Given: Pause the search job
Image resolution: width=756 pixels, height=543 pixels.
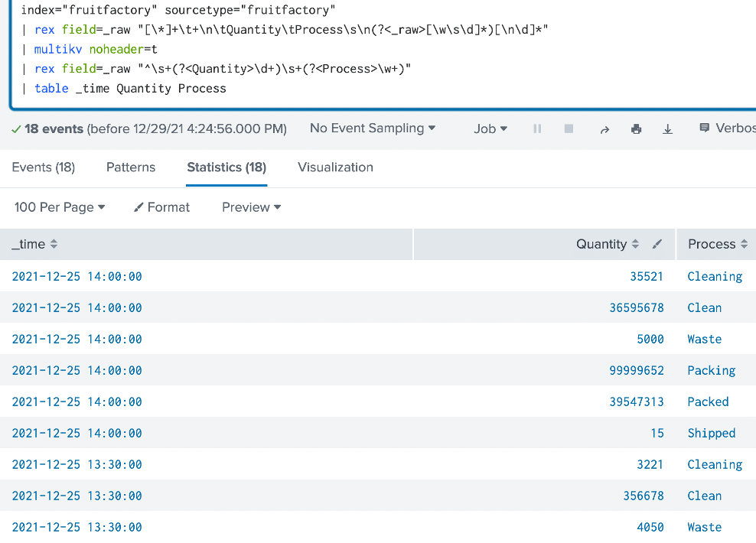Looking at the screenshot, I should [537, 128].
